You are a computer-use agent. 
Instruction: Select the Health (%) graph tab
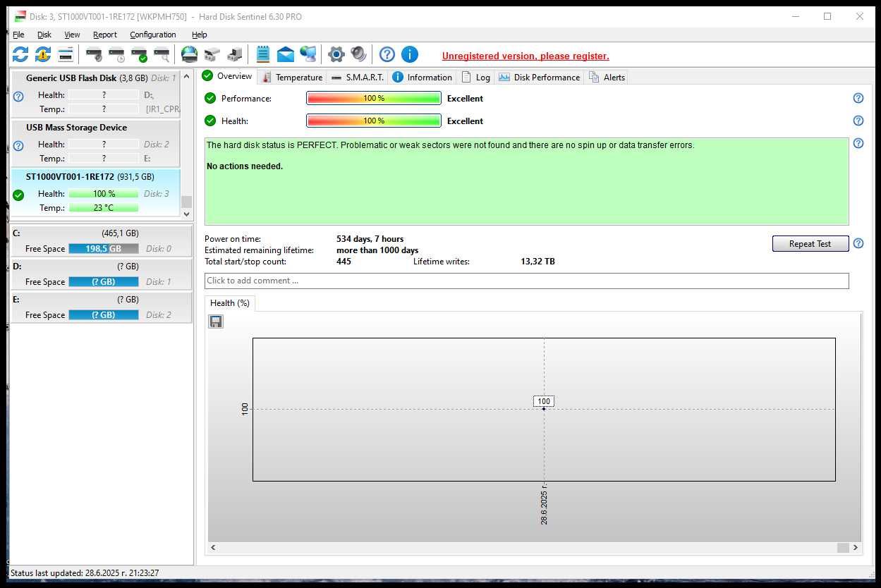230,303
